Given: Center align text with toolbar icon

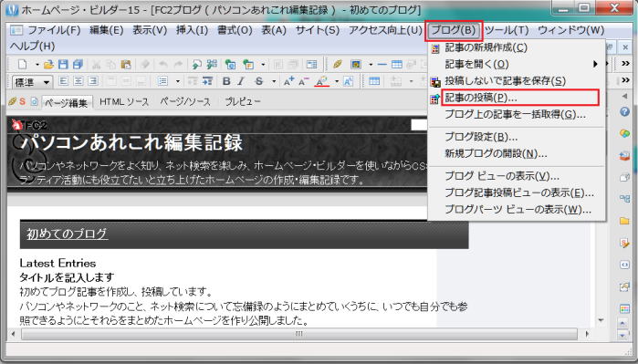Looking at the screenshot, I should point(78,81).
